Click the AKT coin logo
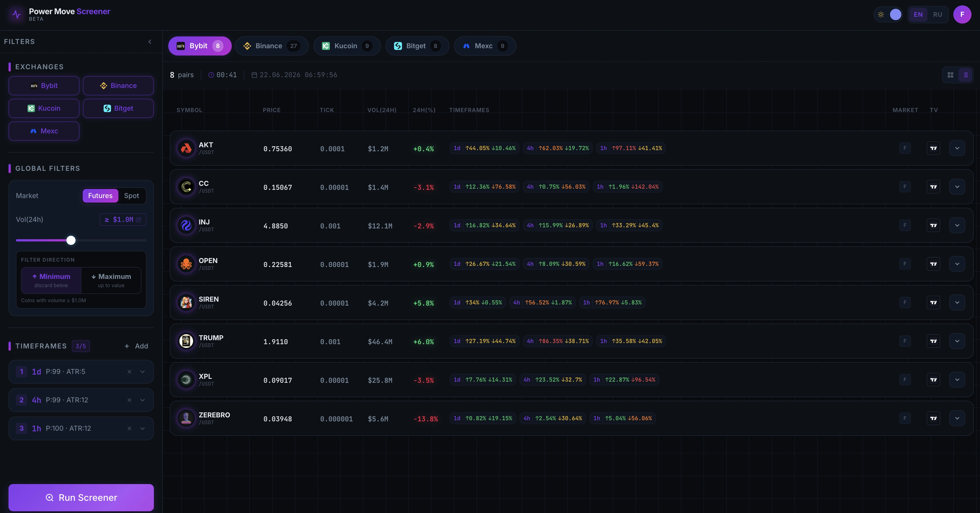The height and width of the screenshot is (513, 980). pyautogui.click(x=186, y=148)
